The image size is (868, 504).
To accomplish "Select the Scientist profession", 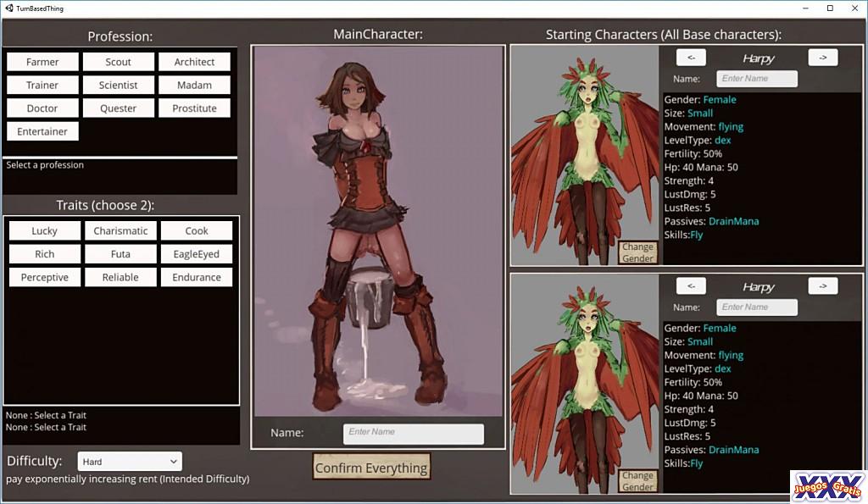I will click(119, 86).
